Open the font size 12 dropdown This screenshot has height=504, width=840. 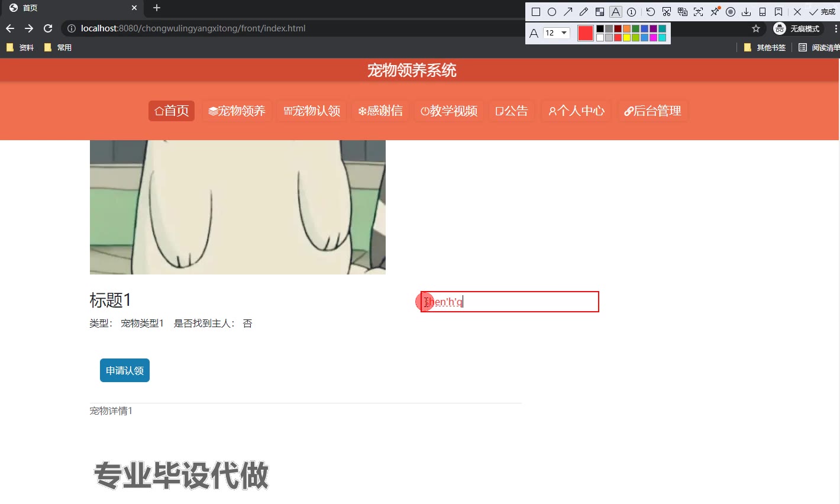pos(557,33)
